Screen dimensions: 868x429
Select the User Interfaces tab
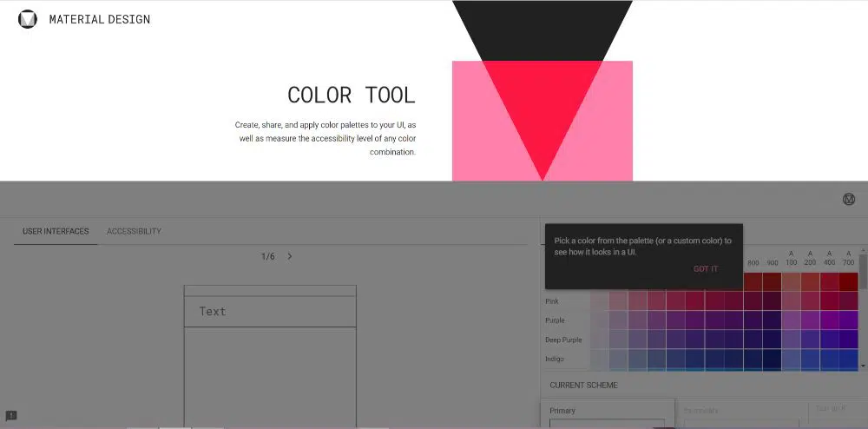[56, 231]
